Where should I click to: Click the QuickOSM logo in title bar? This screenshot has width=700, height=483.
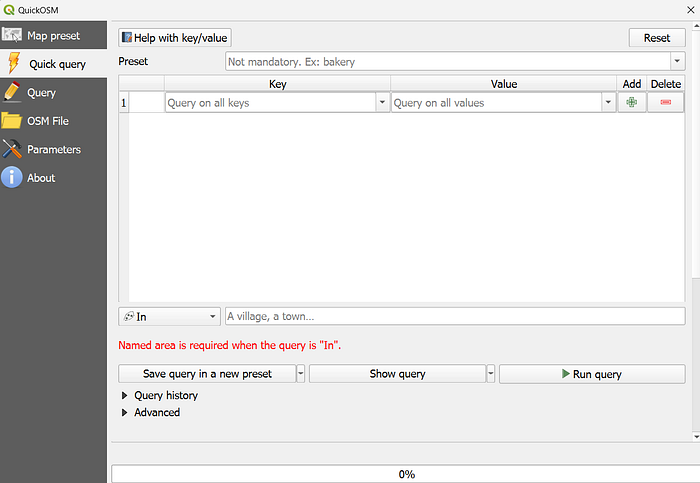click(8, 10)
